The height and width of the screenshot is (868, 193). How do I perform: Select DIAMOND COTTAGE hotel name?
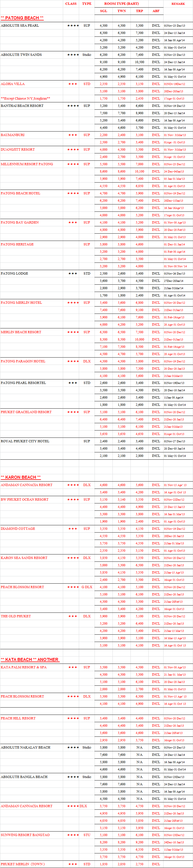18,529
